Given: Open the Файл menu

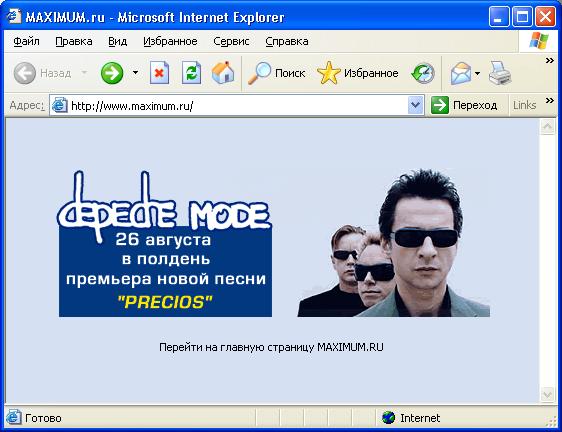Looking at the screenshot, I should (26, 42).
